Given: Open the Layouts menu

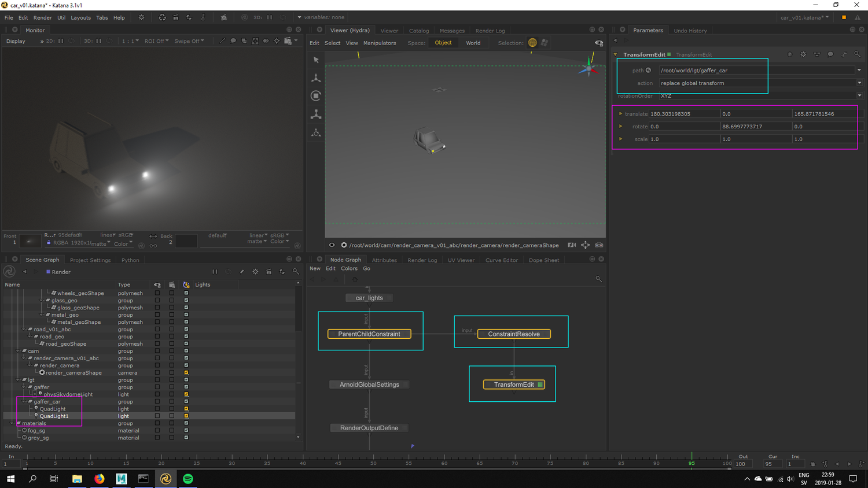Looking at the screenshot, I should (x=80, y=18).
